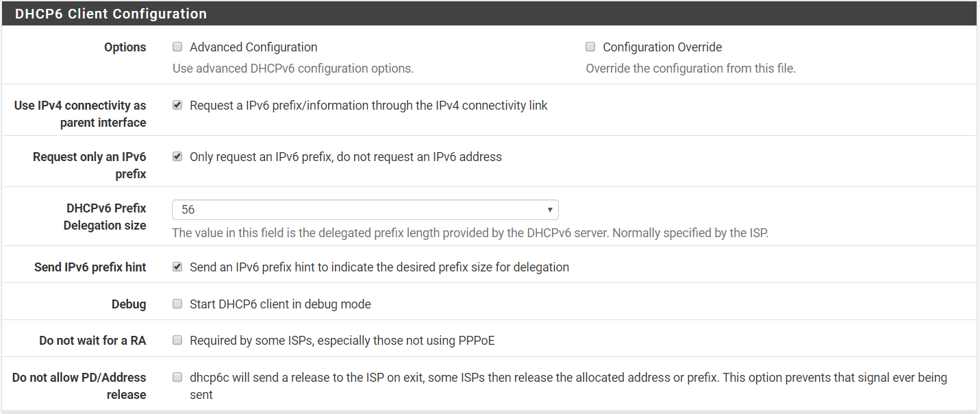The width and height of the screenshot is (980, 414).
Task: Click the 'Send IPv6 prefix hint' row label
Action: (90, 267)
